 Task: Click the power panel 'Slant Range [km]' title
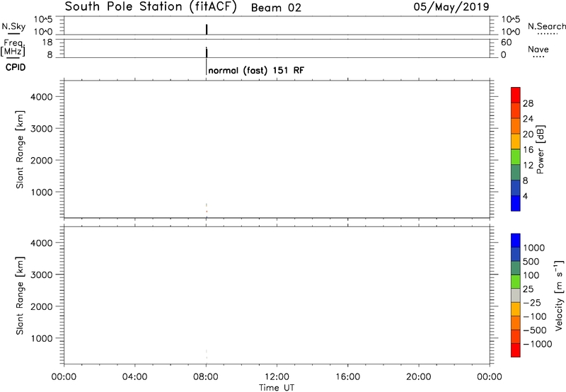pos(20,149)
